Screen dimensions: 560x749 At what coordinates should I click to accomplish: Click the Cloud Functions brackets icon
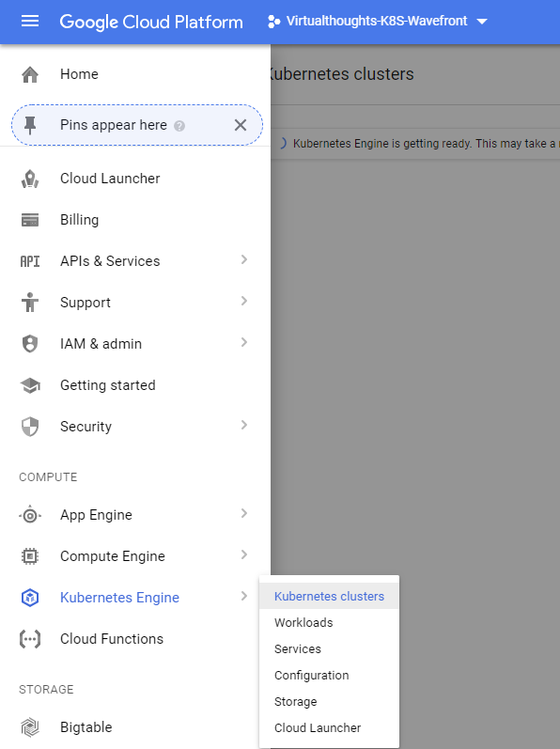point(30,639)
